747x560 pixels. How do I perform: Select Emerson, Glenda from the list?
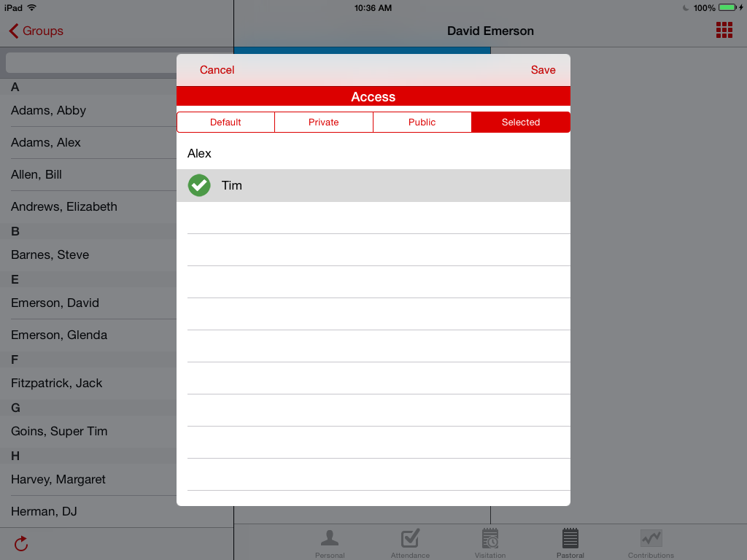pyautogui.click(x=59, y=335)
